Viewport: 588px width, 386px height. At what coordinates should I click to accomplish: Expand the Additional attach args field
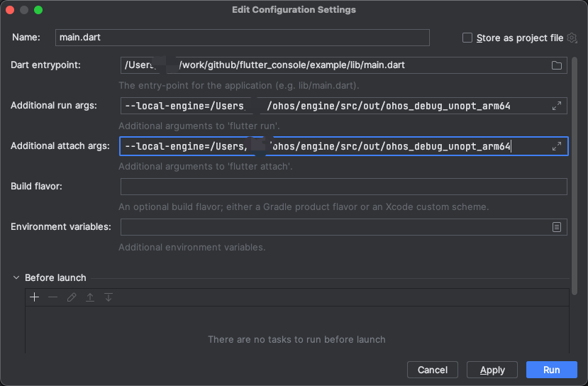tap(557, 146)
